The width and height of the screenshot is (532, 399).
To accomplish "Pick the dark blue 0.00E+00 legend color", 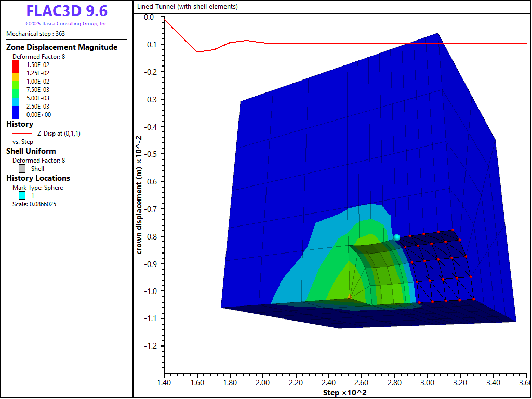I will click(x=16, y=114).
